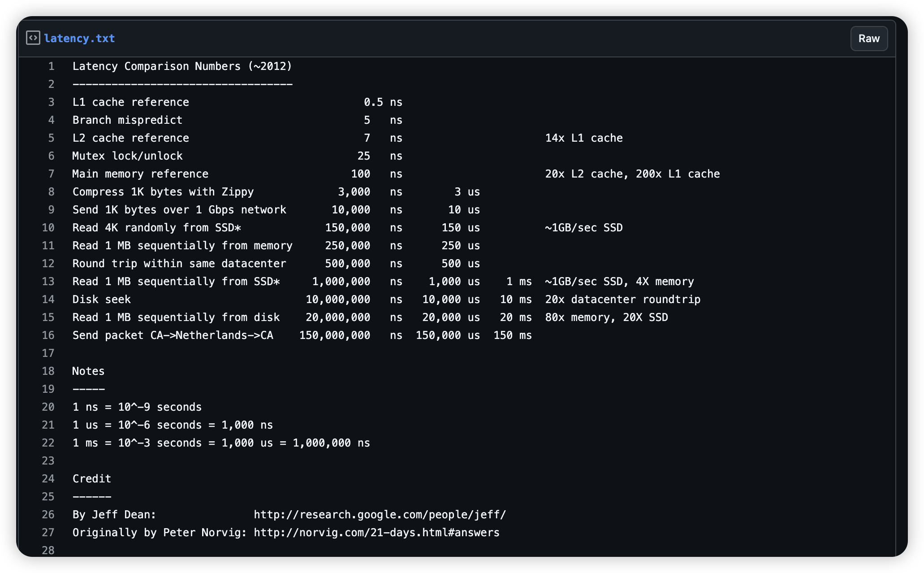The image size is (924, 573).
Task: Click the '~1GB/sec SSD, 4X memory' comment
Action: coord(619,282)
